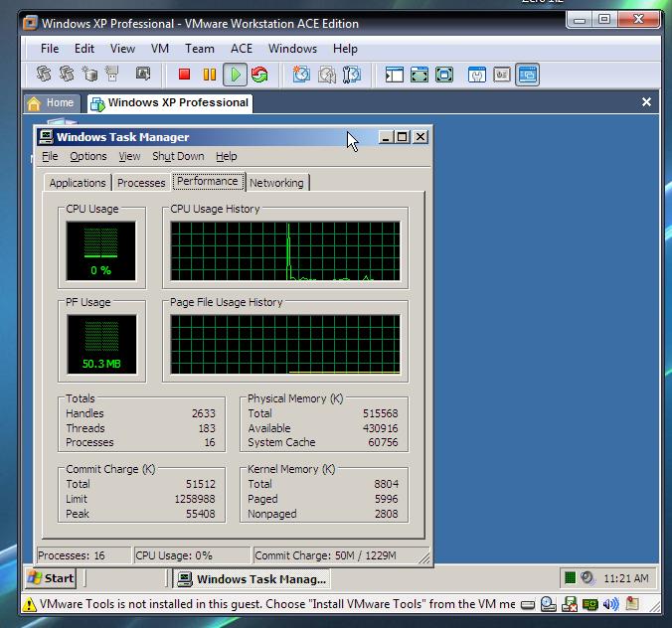Open the snapshot manager wrench icon
Viewport: 672px width, 628px height.
(352, 75)
